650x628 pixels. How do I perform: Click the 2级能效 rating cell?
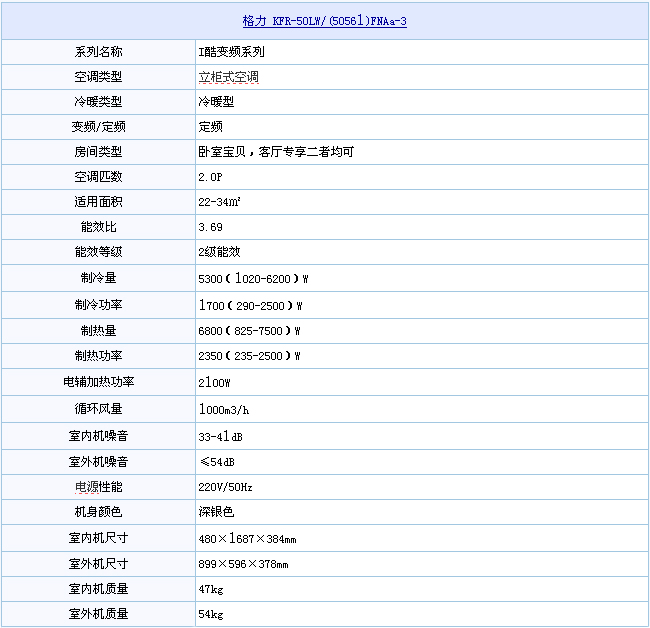220,252
